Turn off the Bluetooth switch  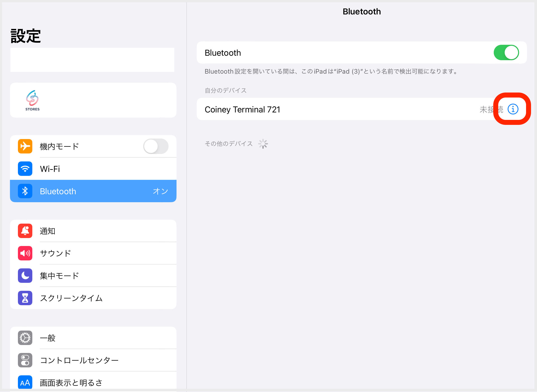coord(506,52)
